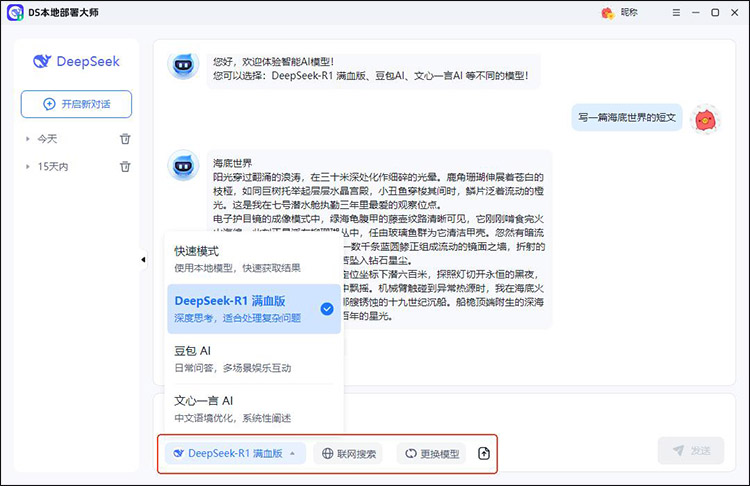The image size is (750, 486).
Task: Click the blue checkmark on DeepSeek-R1 满血版
Action: [327, 309]
